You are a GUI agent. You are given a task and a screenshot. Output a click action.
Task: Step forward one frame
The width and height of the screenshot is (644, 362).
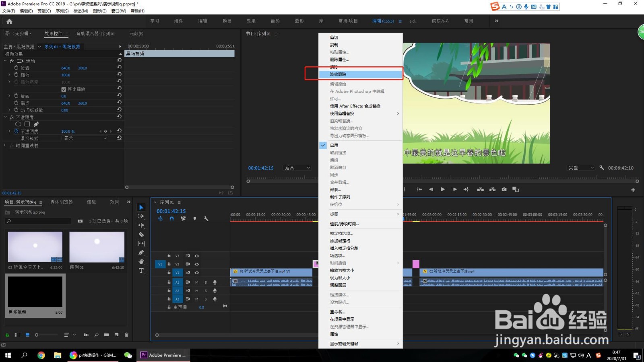coord(454,189)
